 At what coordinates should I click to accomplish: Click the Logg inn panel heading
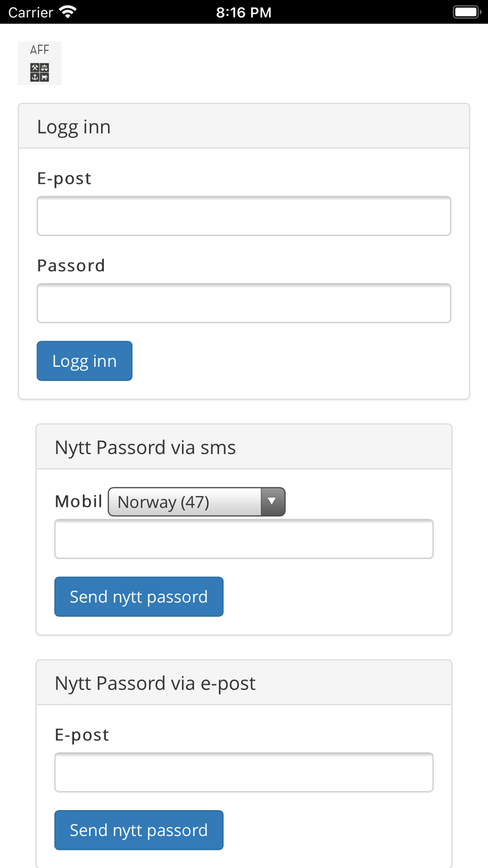74,127
